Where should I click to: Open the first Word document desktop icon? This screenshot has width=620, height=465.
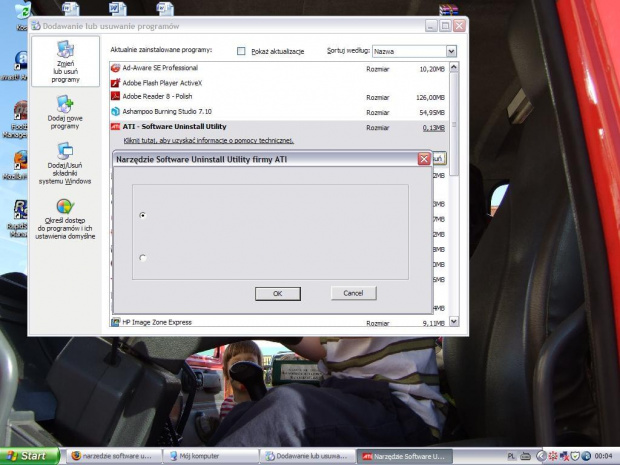[x=71, y=9]
